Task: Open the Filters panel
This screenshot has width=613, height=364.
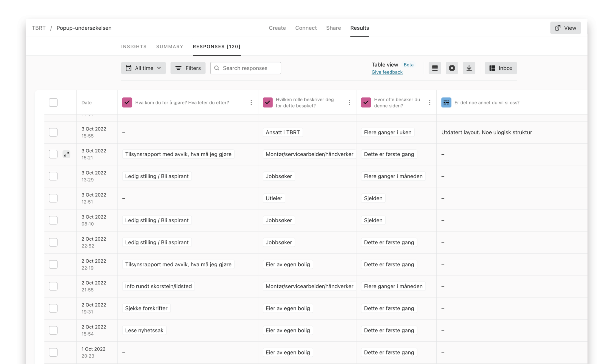Action: click(188, 68)
